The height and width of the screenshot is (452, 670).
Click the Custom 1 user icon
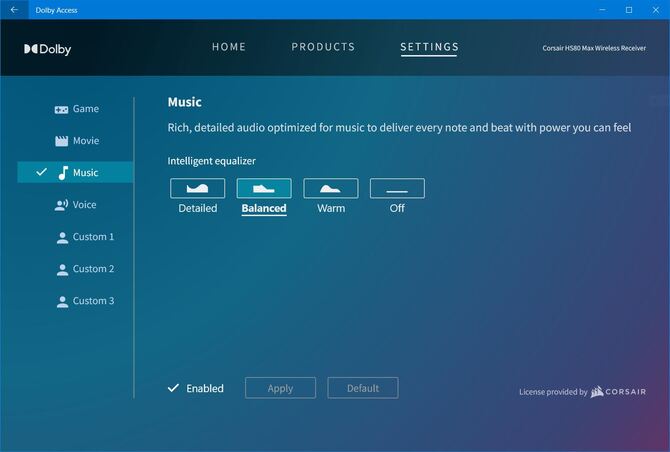62,238
